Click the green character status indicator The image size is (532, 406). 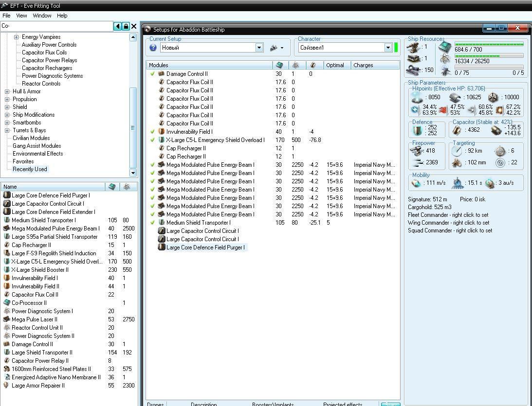pyautogui.click(x=396, y=48)
